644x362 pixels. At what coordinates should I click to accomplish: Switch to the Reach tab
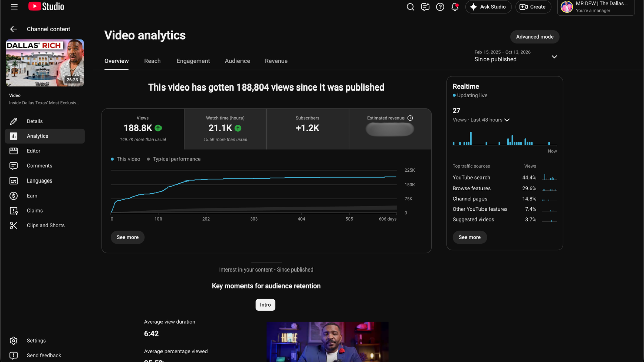[x=152, y=61]
